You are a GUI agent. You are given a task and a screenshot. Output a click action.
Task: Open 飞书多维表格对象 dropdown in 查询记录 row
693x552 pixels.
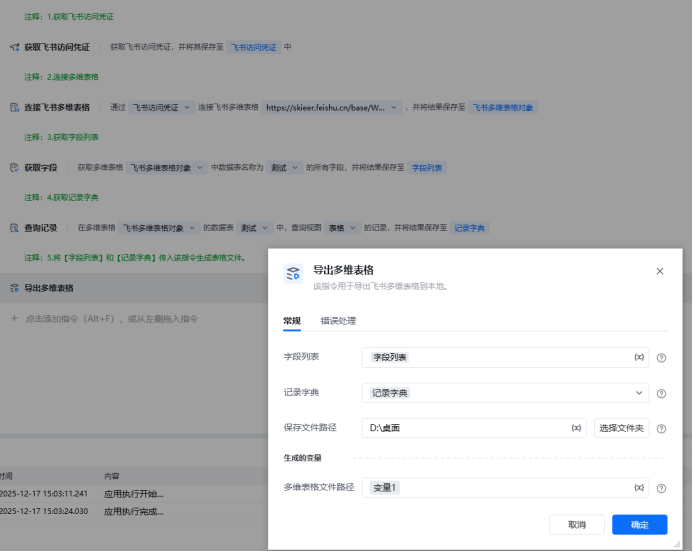coord(159,228)
